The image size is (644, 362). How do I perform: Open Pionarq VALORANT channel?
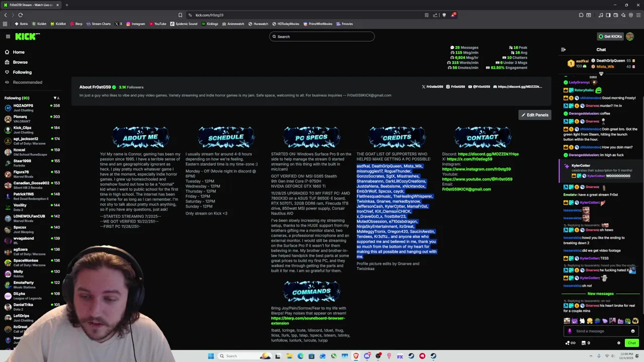coord(31,119)
